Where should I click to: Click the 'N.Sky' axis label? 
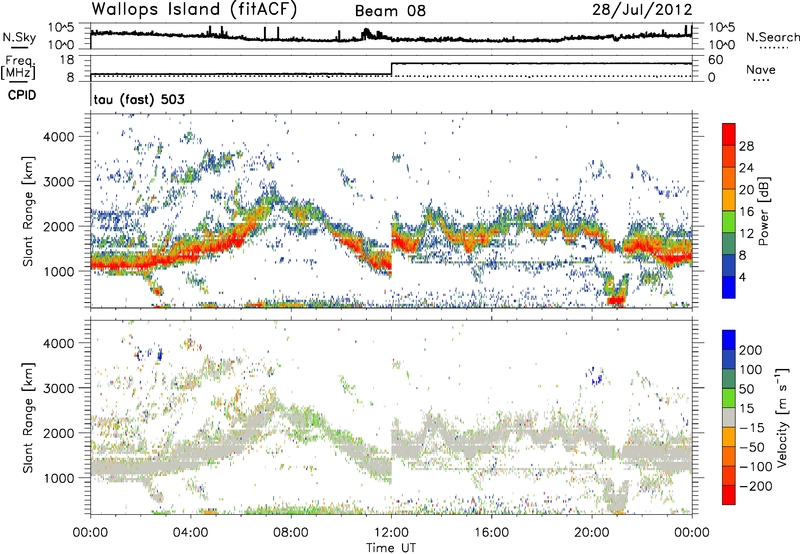[19, 37]
